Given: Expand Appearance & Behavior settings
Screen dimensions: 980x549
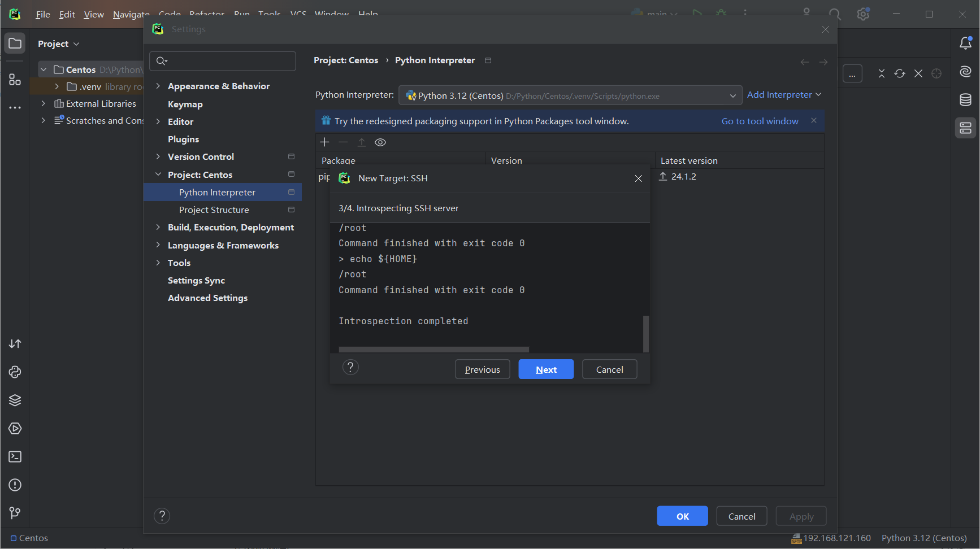Looking at the screenshot, I should tap(158, 86).
